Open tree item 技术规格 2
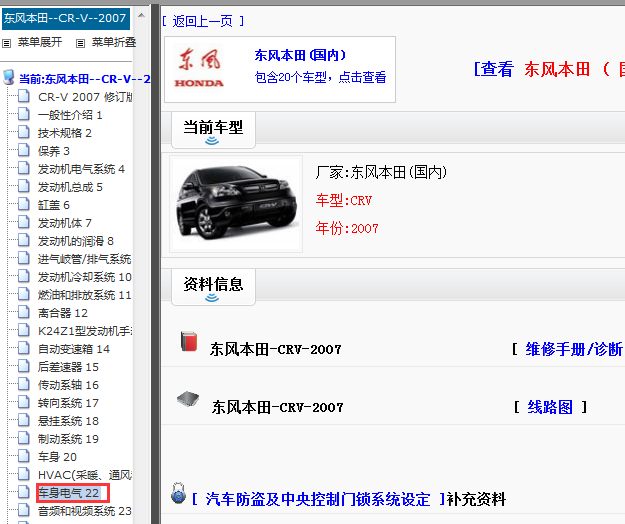625x524 pixels. point(65,133)
